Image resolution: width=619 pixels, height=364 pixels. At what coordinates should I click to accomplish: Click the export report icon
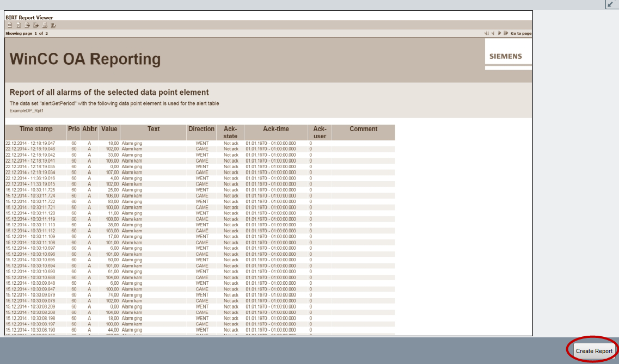tap(36, 25)
